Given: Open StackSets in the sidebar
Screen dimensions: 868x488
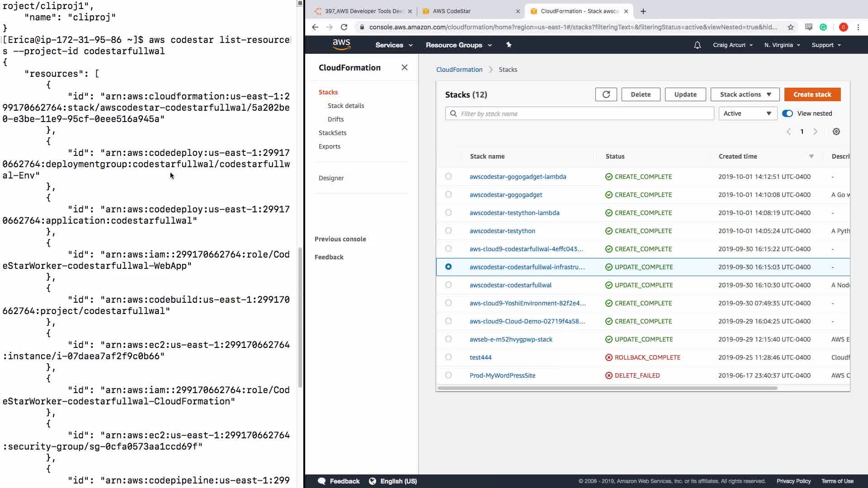Looking at the screenshot, I should (x=332, y=133).
